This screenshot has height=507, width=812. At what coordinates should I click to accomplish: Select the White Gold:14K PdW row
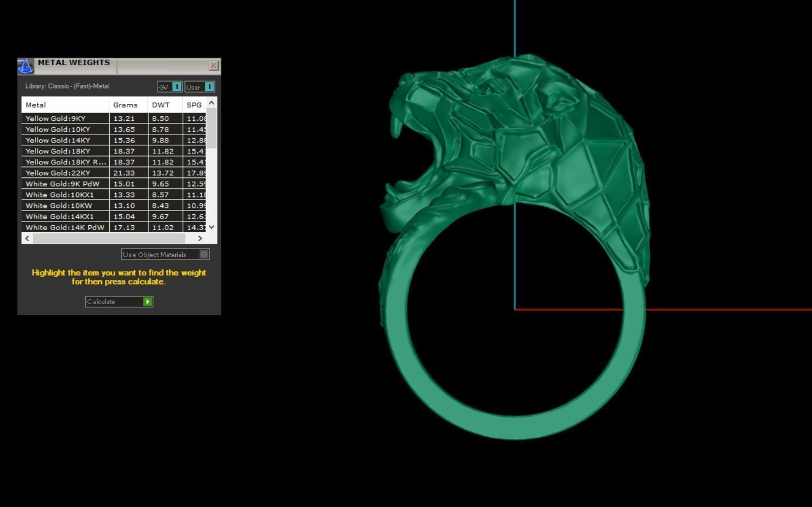point(114,227)
